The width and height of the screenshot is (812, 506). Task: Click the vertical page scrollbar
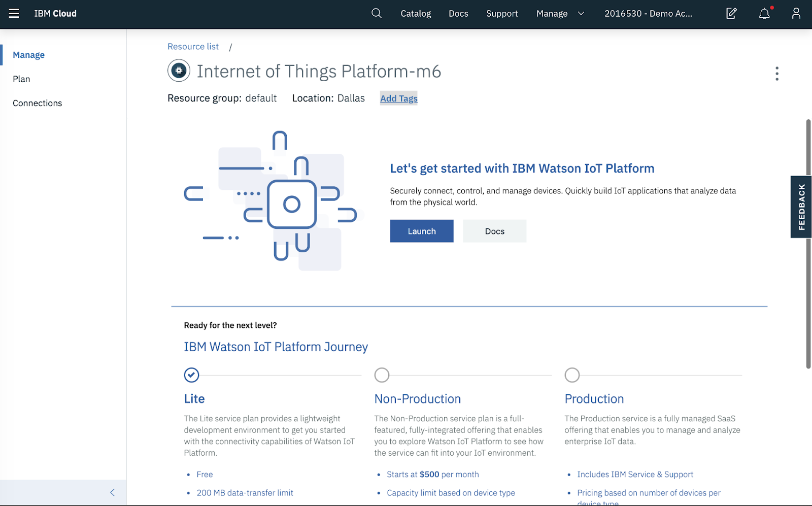tap(808, 244)
